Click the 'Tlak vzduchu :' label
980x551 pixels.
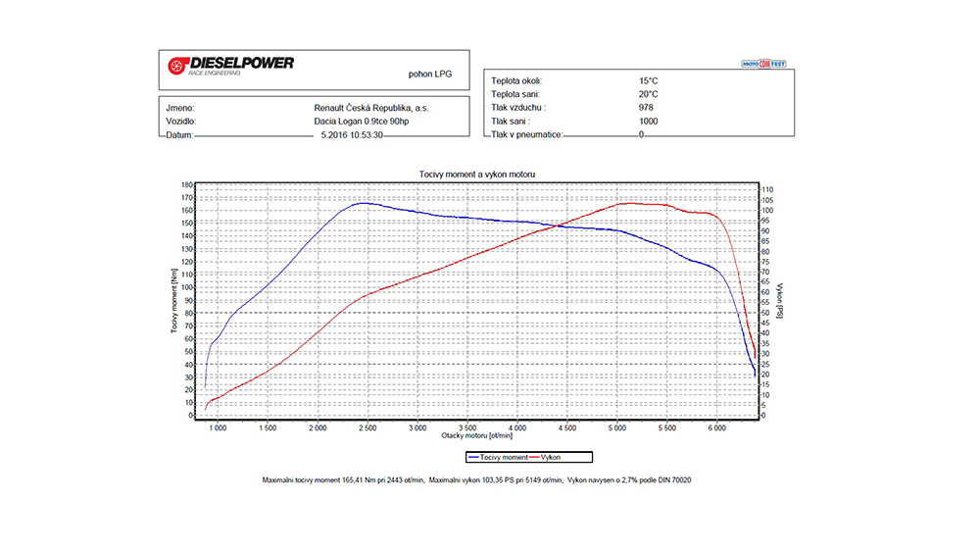tap(518, 108)
